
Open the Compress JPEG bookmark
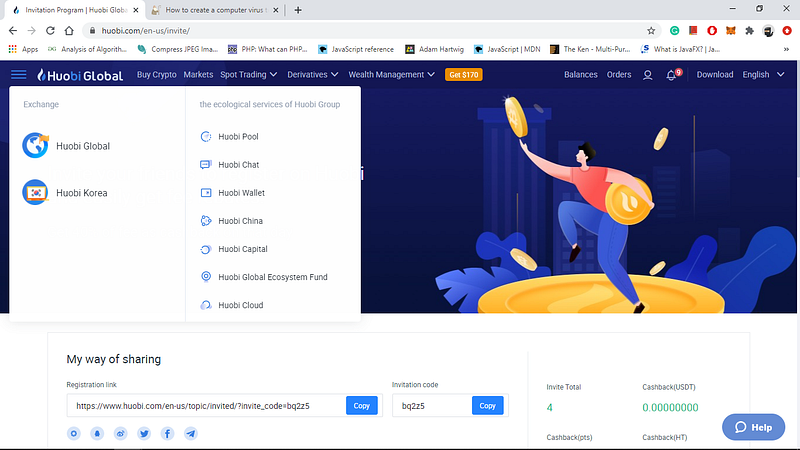coord(178,49)
